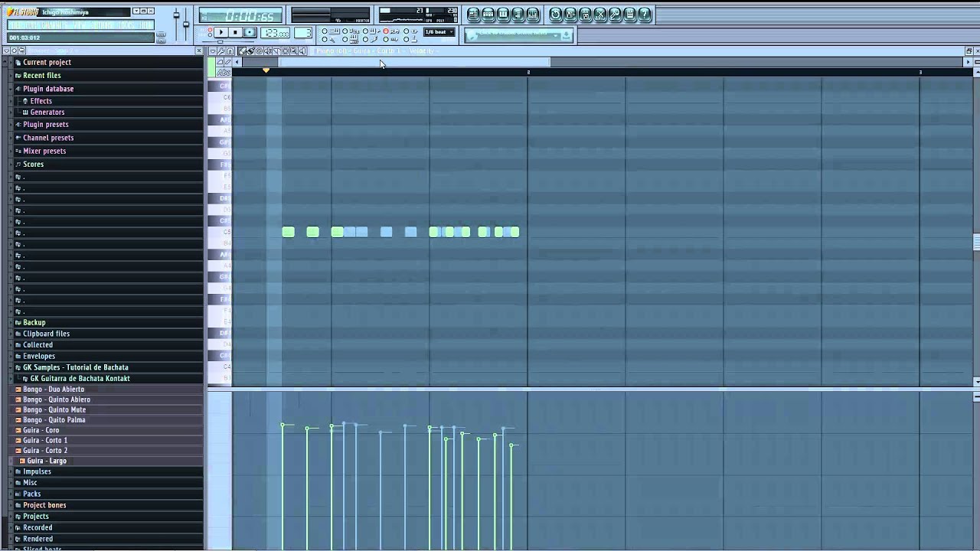The image size is (980, 551).
Task: Click the Play button
Action: point(221,32)
